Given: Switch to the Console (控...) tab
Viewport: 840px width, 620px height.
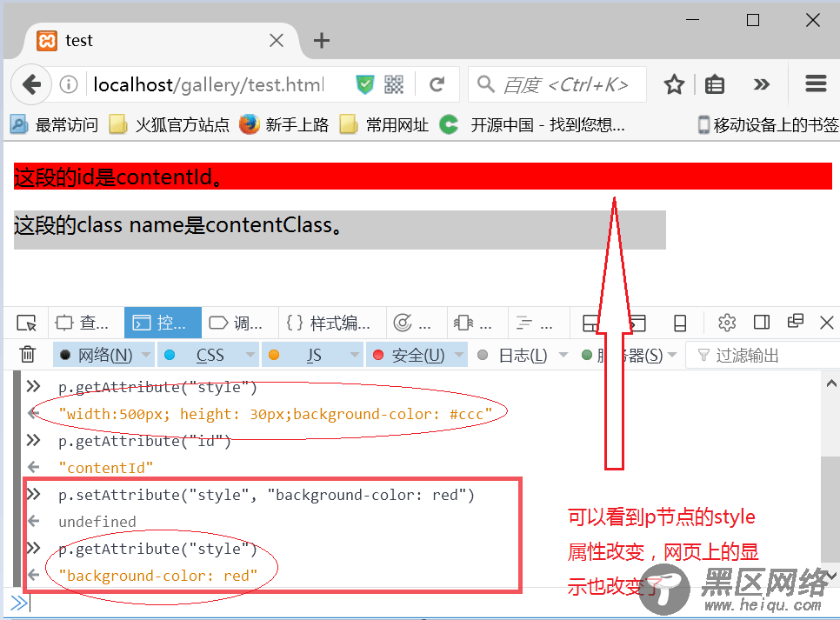Looking at the screenshot, I should pyautogui.click(x=163, y=323).
